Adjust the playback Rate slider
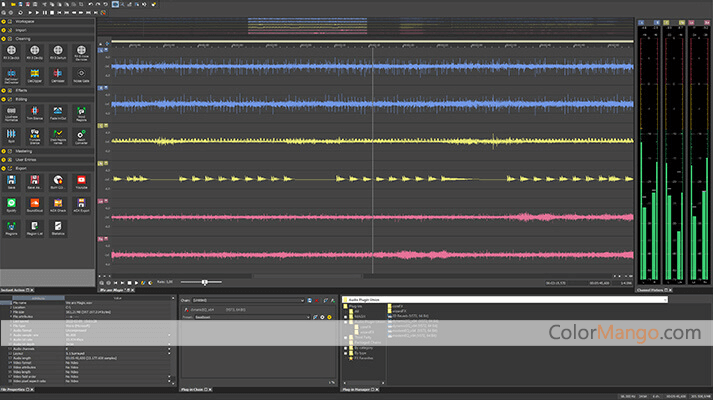713x400 pixels. click(x=206, y=282)
